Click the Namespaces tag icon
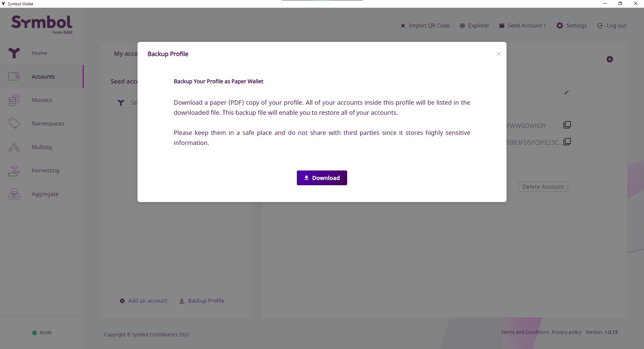 [14, 123]
